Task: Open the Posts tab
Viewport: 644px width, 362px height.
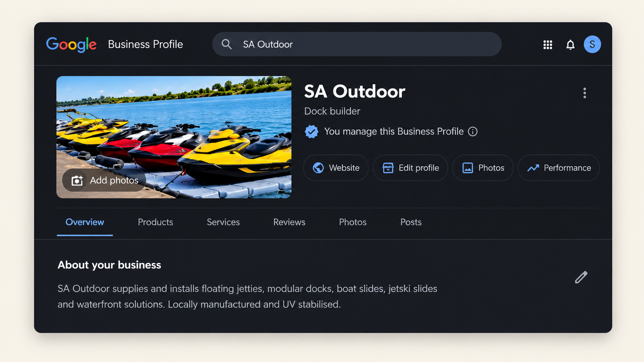Action: [411, 222]
